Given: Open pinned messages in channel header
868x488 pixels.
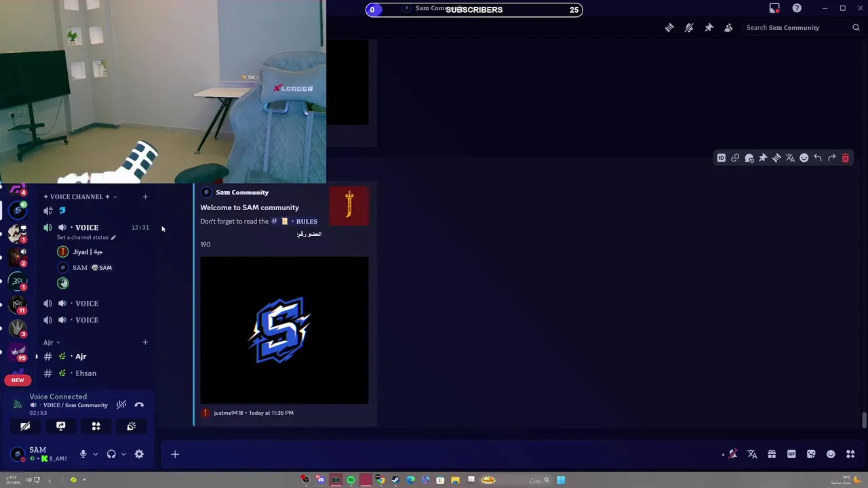Looking at the screenshot, I should 709,28.
